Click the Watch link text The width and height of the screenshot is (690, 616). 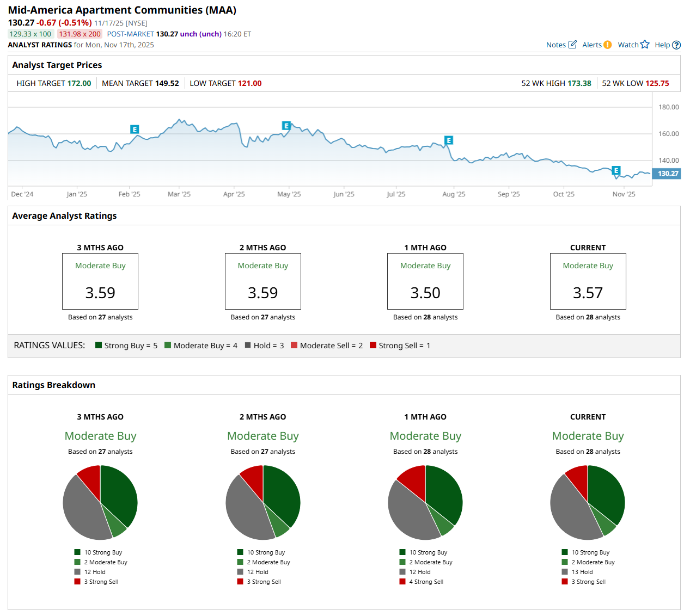coord(628,45)
